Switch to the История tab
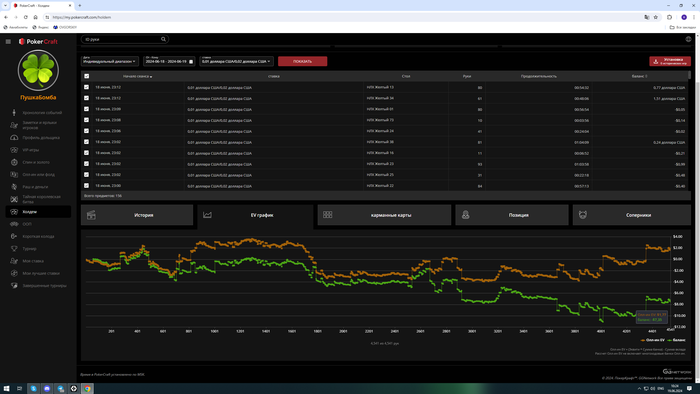The height and width of the screenshot is (394, 700). tap(137, 215)
